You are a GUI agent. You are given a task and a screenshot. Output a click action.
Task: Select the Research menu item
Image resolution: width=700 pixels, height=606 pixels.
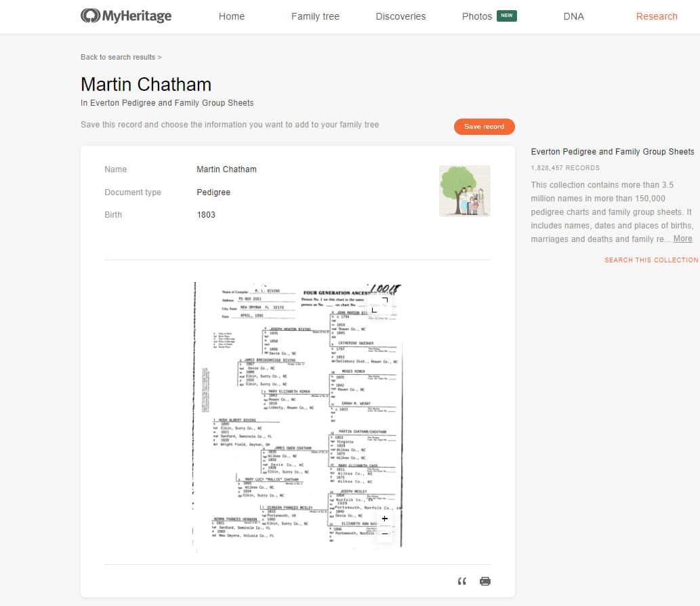pyautogui.click(x=656, y=16)
